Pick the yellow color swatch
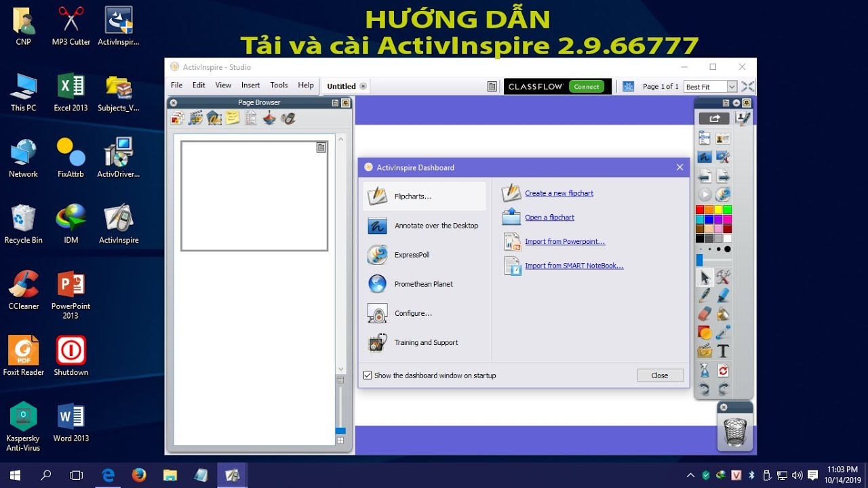Image resolution: width=868 pixels, height=488 pixels. pyautogui.click(x=718, y=210)
